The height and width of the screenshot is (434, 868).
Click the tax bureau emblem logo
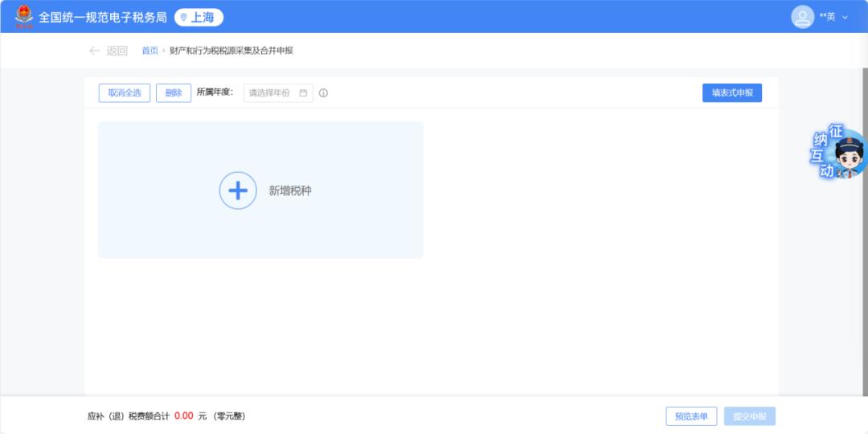click(x=24, y=17)
